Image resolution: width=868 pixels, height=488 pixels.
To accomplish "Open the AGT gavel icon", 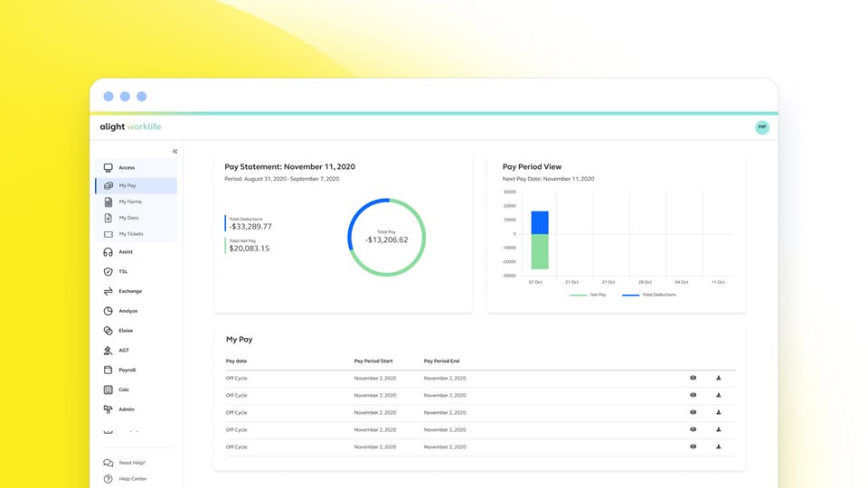I will [108, 351].
